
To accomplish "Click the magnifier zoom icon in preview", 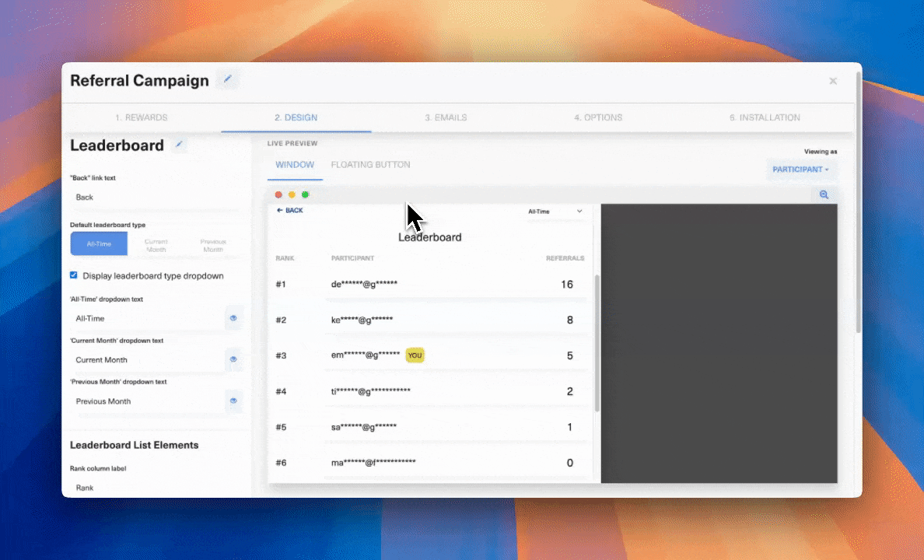I will tap(824, 195).
